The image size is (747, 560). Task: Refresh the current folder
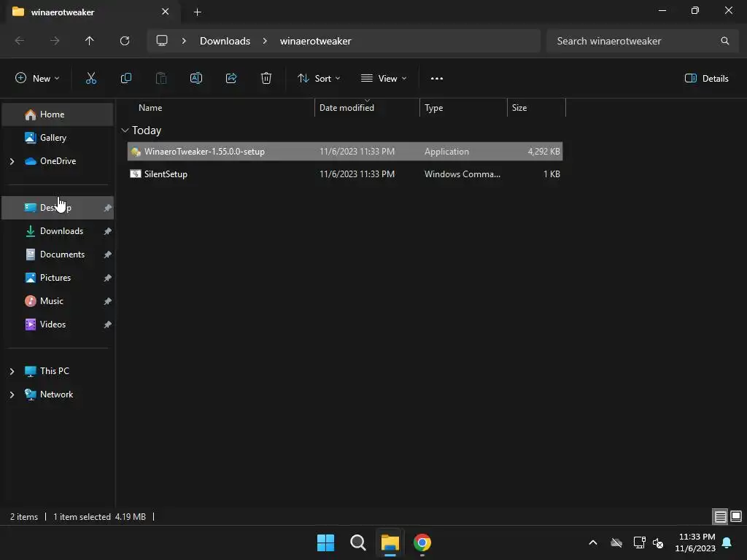pos(125,41)
